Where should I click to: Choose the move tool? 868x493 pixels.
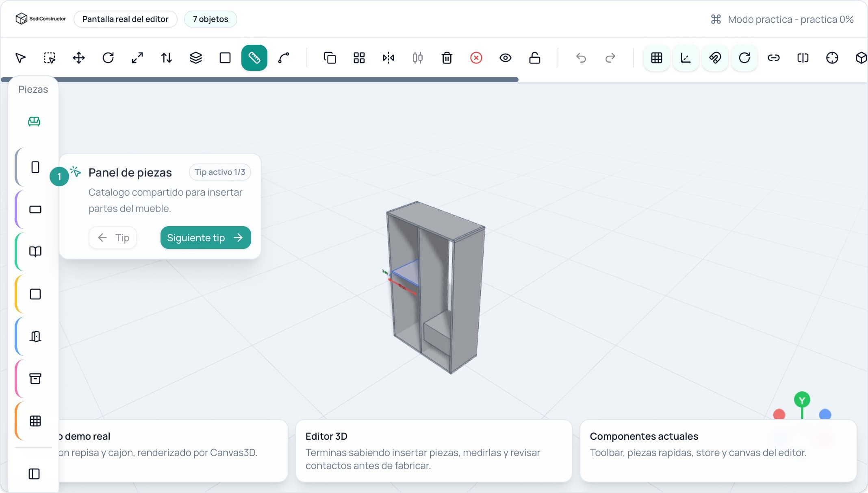click(x=79, y=58)
